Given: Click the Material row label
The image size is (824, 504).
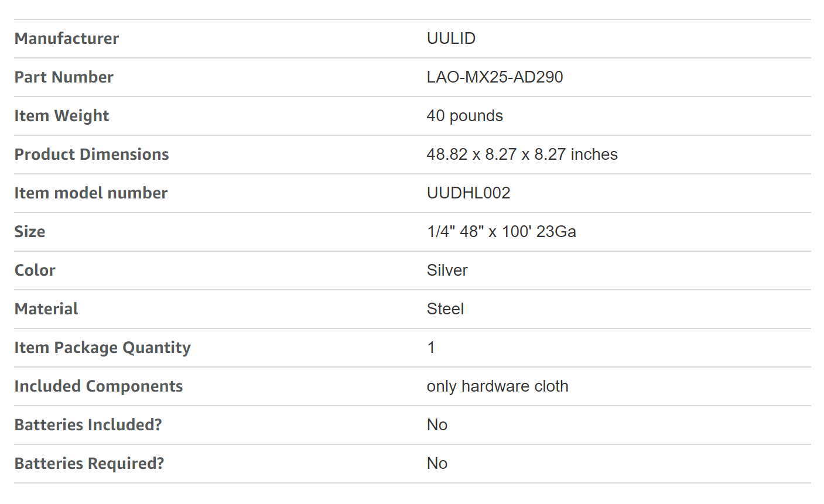Looking at the screenshot, I should coord(46,309).
